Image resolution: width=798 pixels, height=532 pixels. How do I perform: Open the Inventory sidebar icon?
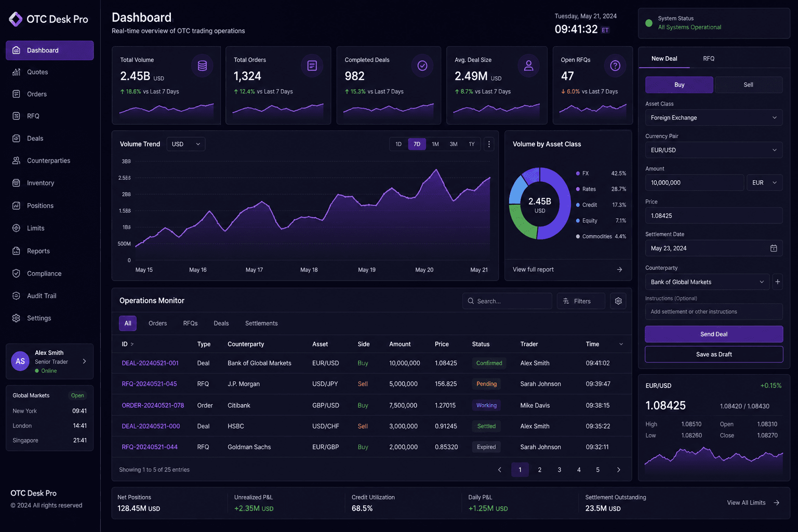16,183
